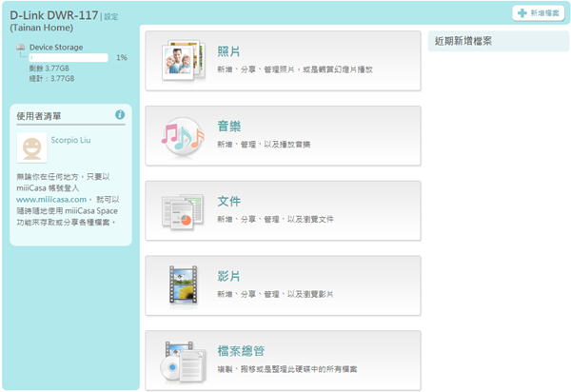Open the 影片 film strip icon
The width and height of the screenshot is (571, 392).
click(183, 284)
